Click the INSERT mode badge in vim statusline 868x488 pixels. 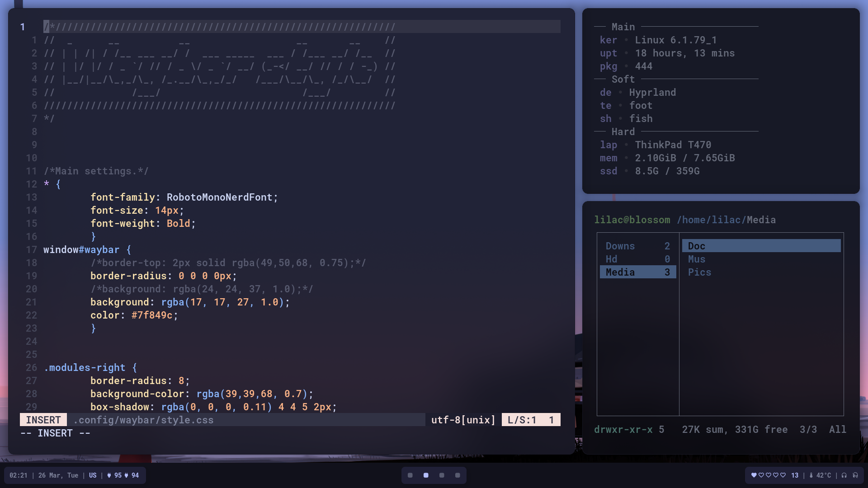coord(43,420)
